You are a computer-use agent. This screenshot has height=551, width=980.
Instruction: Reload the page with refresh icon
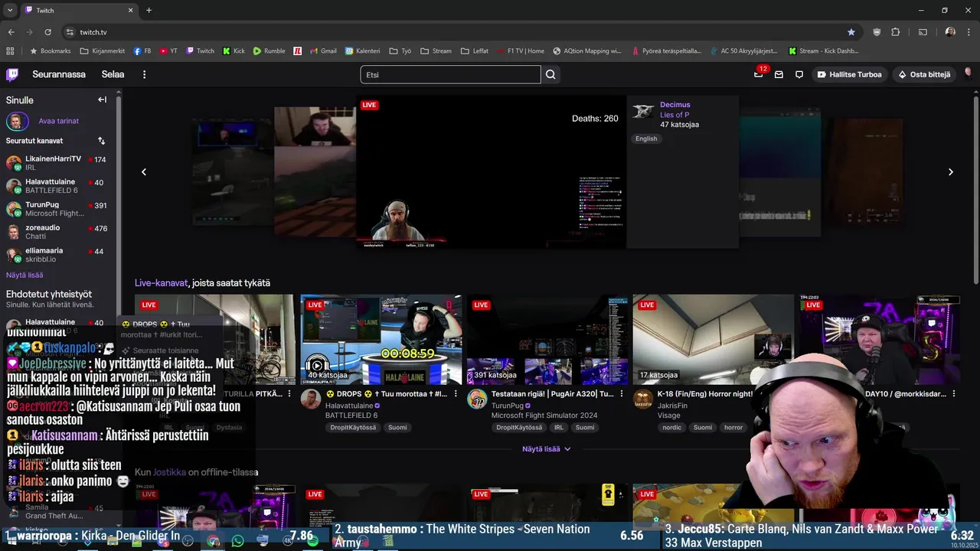coord(47,32)
